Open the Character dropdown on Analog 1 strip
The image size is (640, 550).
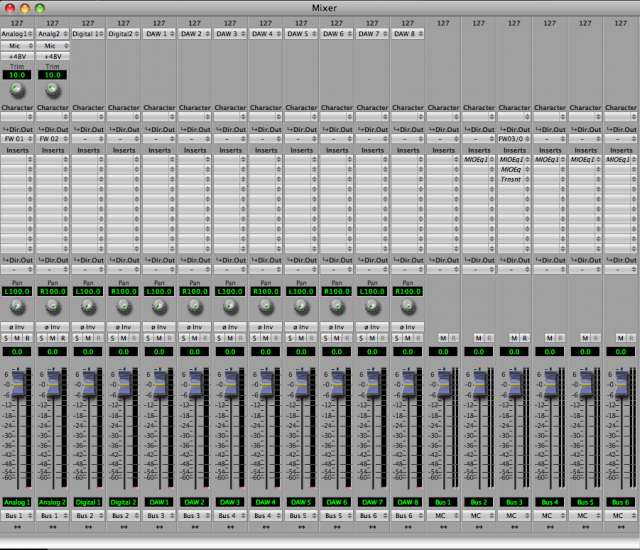pyautogui.click(x=17, y=117)
